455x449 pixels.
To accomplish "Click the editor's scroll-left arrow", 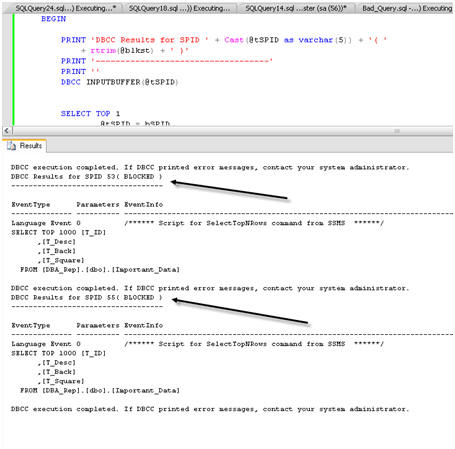I will (x=7, y=131).
